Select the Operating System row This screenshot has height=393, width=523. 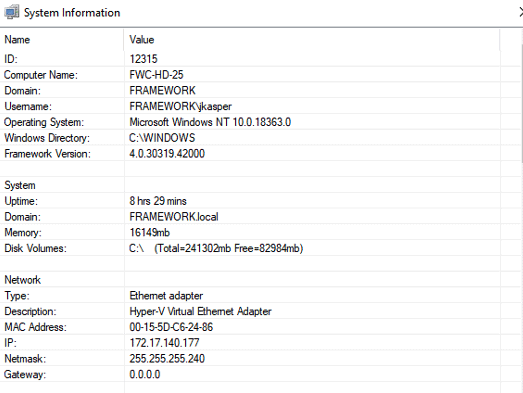click(250, 122)
